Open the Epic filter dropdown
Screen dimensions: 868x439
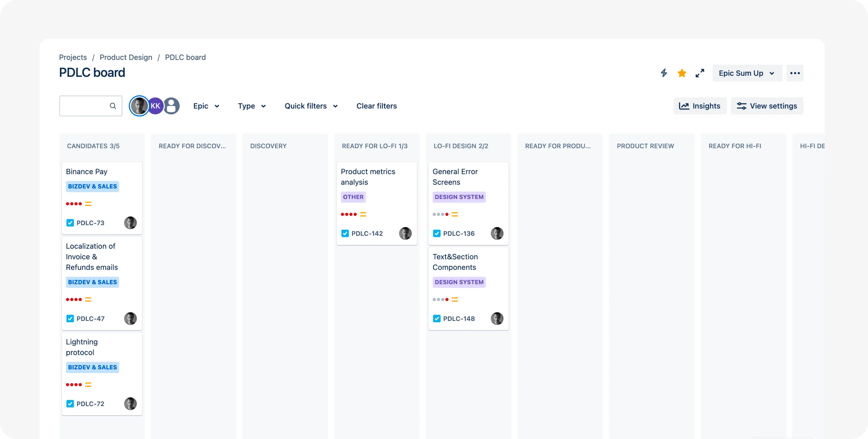[206, 106]
